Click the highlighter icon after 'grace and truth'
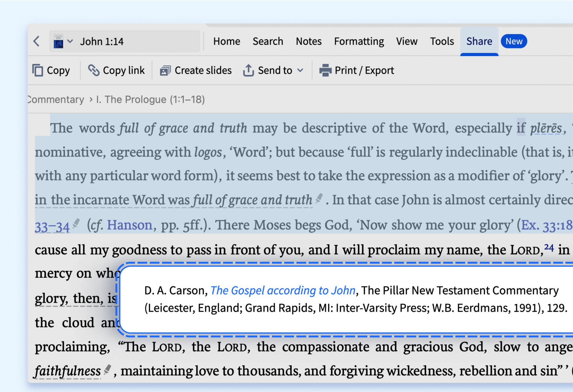 point(319,198)
